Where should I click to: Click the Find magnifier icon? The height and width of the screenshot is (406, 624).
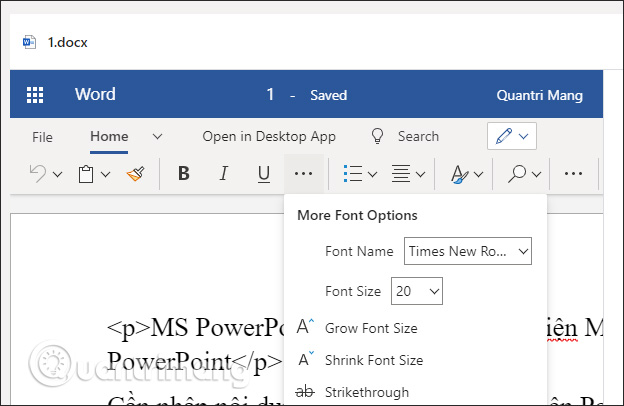click(x=517, y=174)
